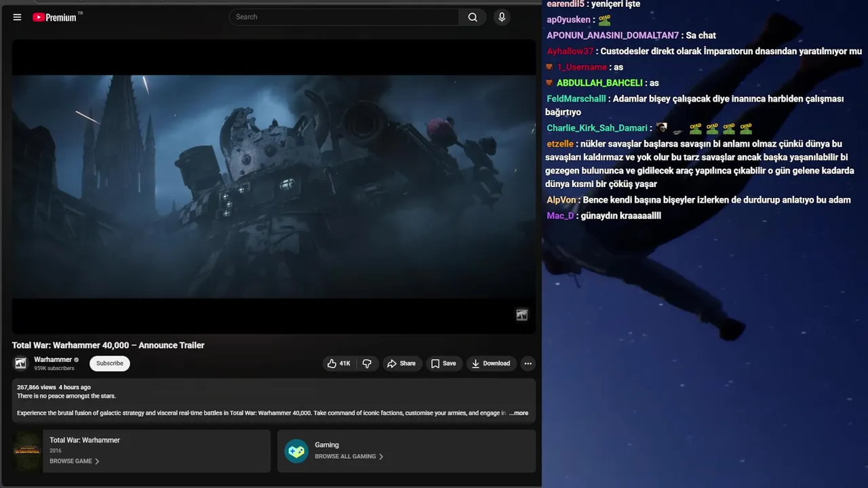Click the Warhammer watermark in video corner
This screenshot has height=488, width=868.
point(521,314)
